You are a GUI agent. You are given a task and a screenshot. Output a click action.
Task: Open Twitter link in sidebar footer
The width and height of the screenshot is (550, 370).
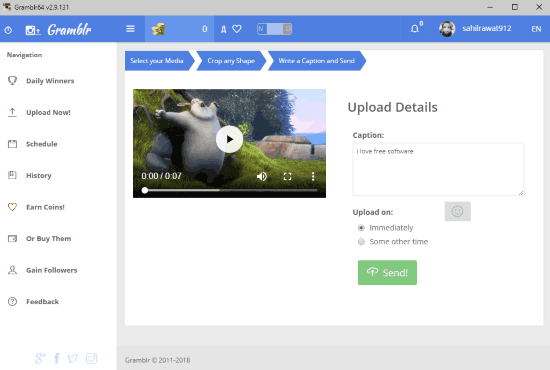tap(73, 358)
